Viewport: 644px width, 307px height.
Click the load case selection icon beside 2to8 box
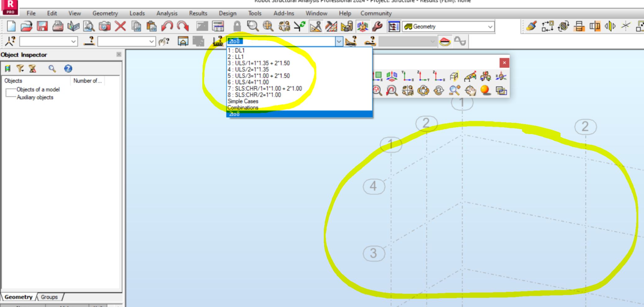218,41
